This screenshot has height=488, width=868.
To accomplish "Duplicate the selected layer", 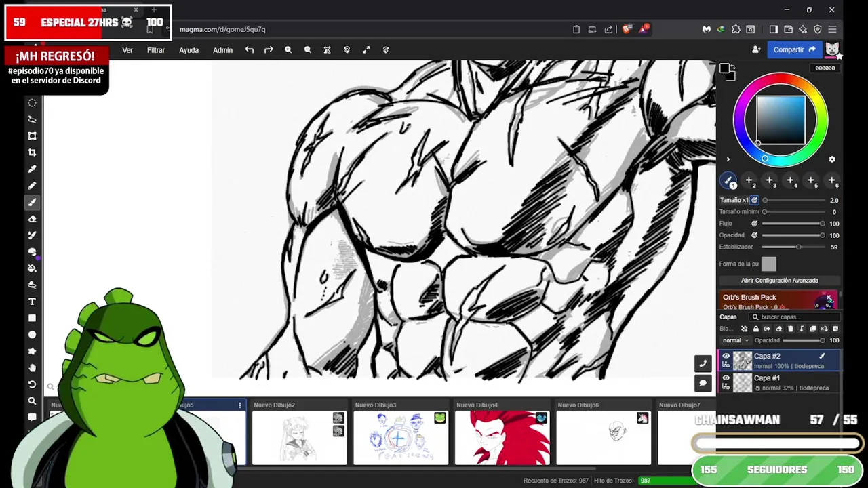I will click(x=813, y=329).
